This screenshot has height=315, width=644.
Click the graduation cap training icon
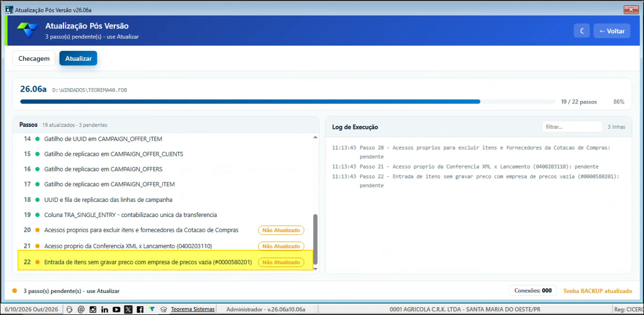pyautogui.click(x=164, y=309)
